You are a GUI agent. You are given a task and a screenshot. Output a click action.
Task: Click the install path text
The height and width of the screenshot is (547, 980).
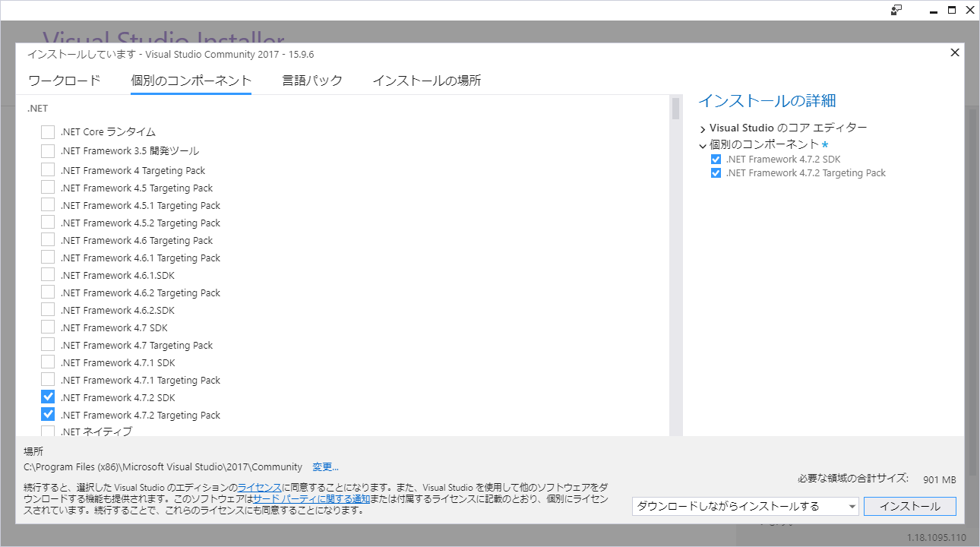tap(163, 467)
